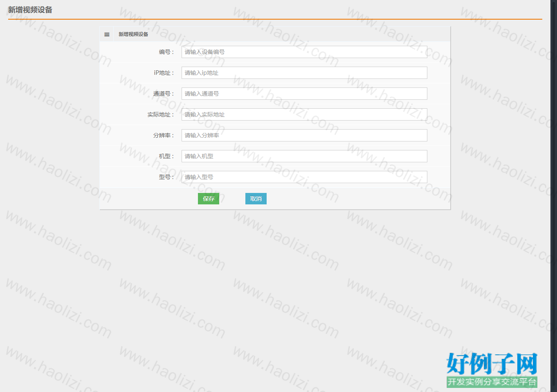Click the 实际地址 field label
Screen dimensions: 557x392
pyautogui.click(x=161, y=114)
